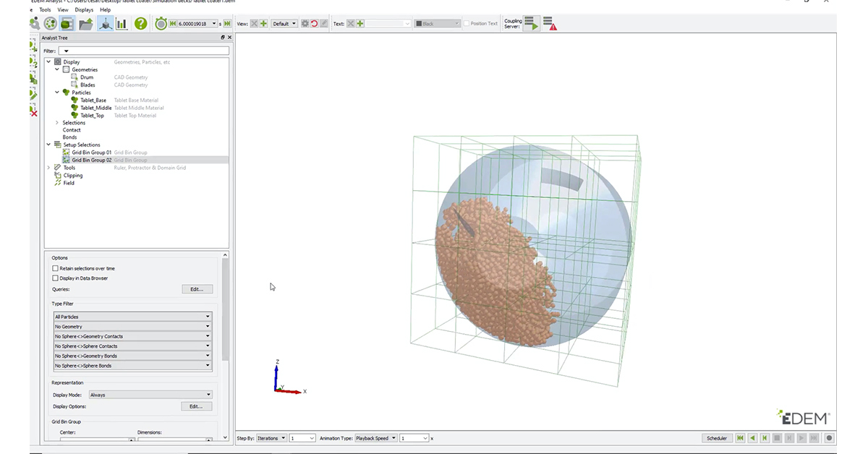This screenshot has height=454, width=868.
Task: Open the view settings gear icon
Action: point(305,24)
